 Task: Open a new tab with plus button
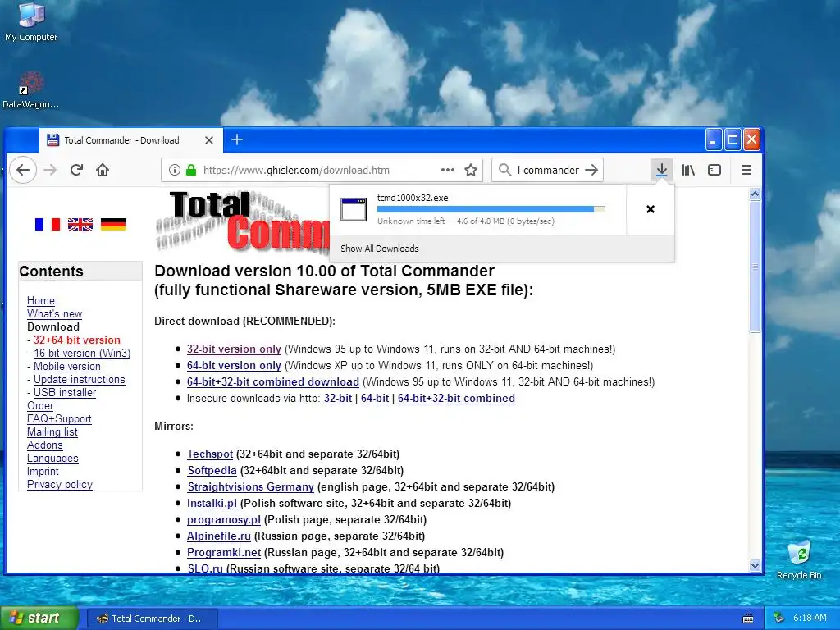(237, 139)
